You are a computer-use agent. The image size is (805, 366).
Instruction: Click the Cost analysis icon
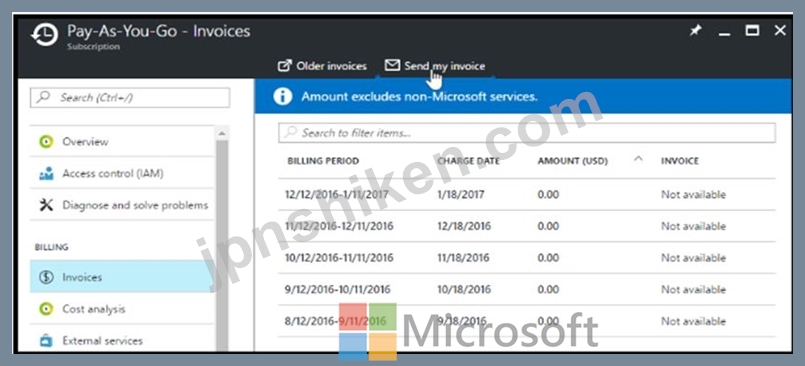46,309
